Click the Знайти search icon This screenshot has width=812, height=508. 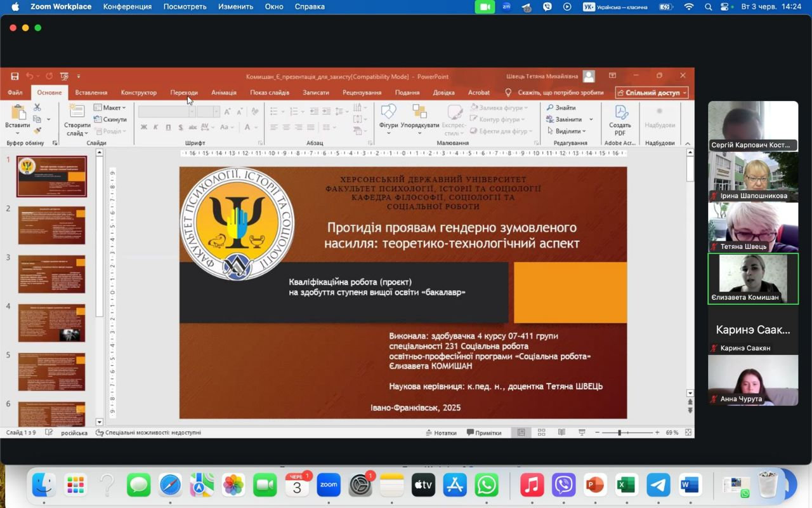(x=550, y=108)
